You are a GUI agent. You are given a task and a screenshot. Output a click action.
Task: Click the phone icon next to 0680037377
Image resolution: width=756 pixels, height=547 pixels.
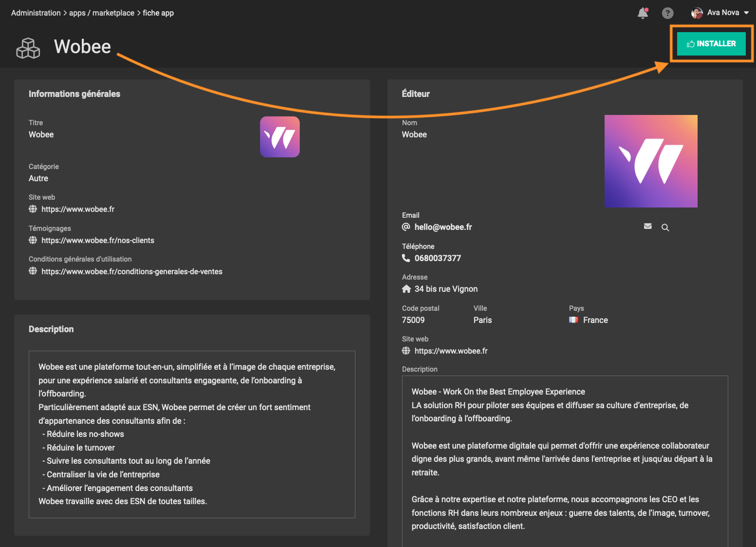click(x=406, y=258)
